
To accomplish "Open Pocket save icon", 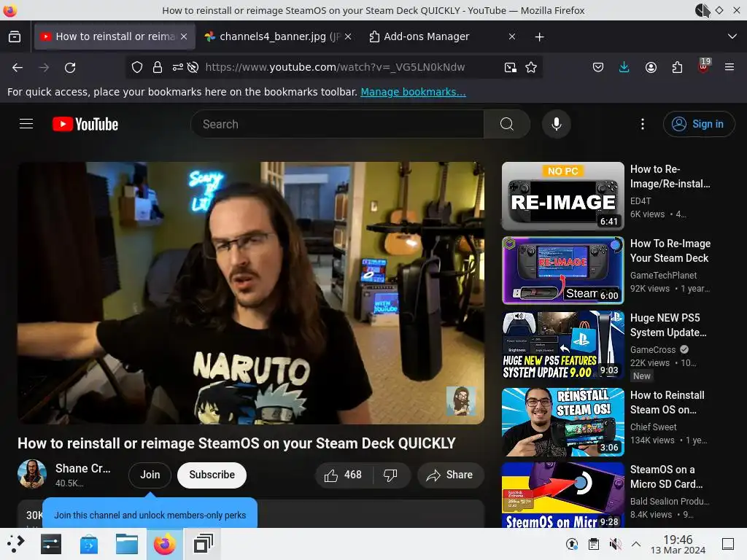I will [x=598, y=68].
